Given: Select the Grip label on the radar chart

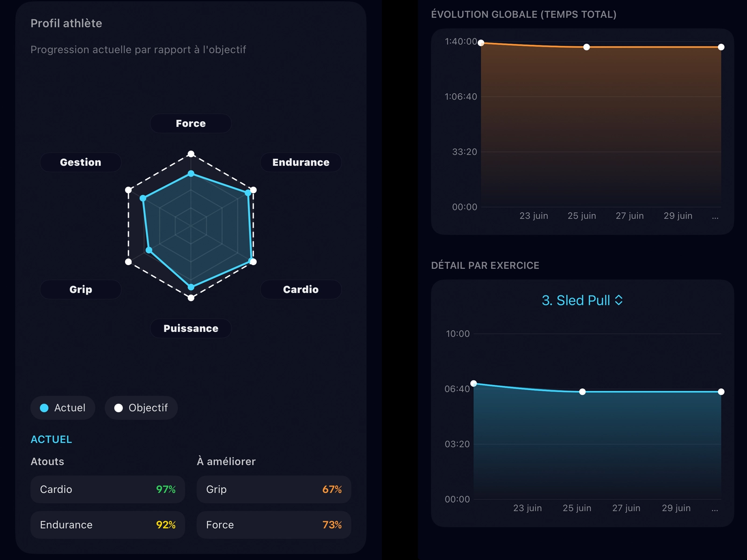Looking at the screenshot, I should (x=81, y=289).
